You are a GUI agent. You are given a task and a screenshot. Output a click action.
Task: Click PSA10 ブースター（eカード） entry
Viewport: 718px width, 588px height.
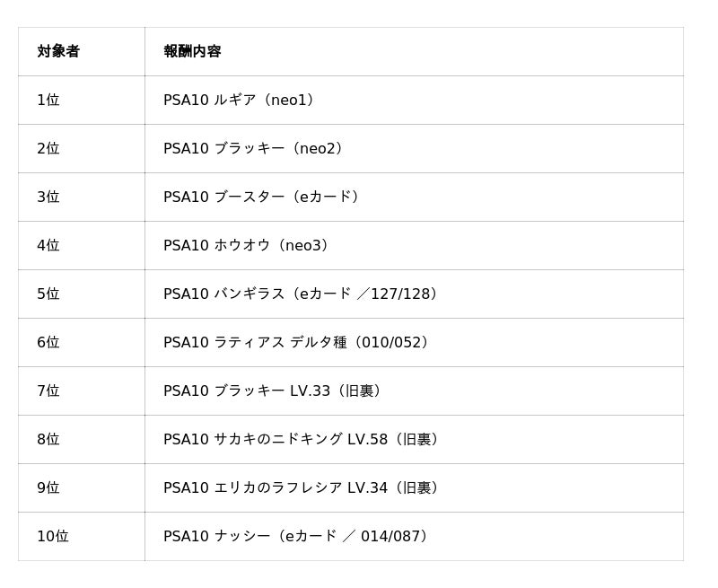click(263, 197)
